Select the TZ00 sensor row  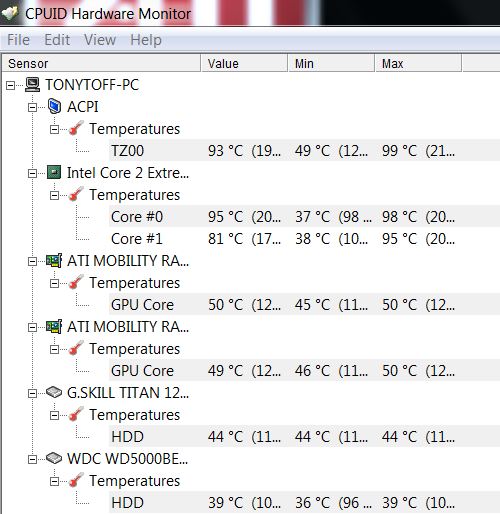304,151
